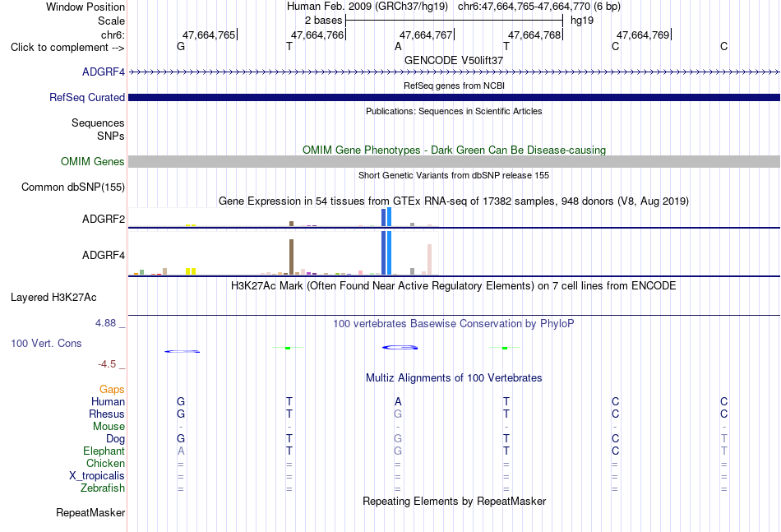Viewport: 781px width, 532px height.
Task: Click the yellow bars in ADGRF4 chart
Action: click(191, 271)
